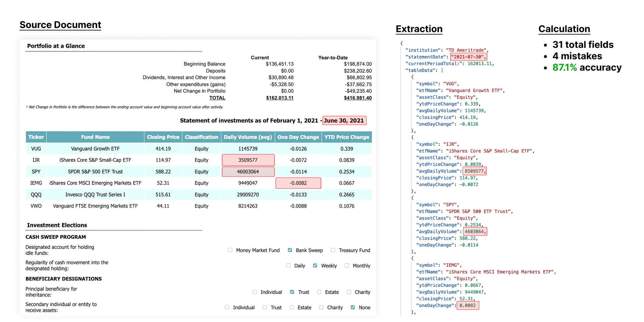Check the Estate beneficiary checkbox
The width and height of the screenshot is (644, 322).
pos(319,292)
